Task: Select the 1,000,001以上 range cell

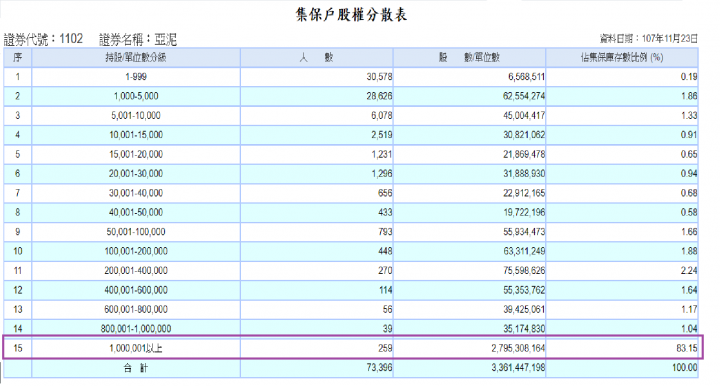Action: tap(136, 348)
